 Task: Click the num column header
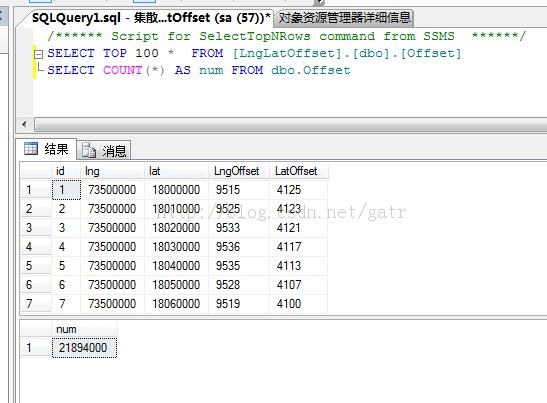[x=84, y=329]
